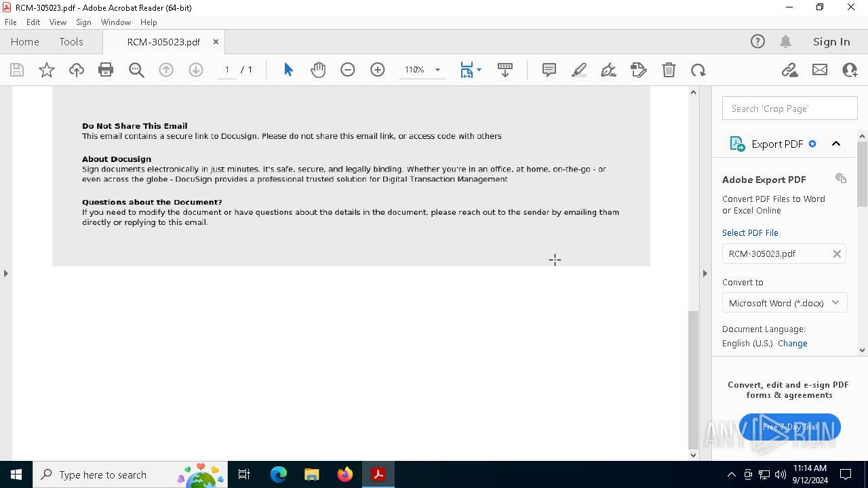Launch Microsoft Edge from taskbar
The width and height of the screenshot is (868, 488).
[x=279, y=474]
